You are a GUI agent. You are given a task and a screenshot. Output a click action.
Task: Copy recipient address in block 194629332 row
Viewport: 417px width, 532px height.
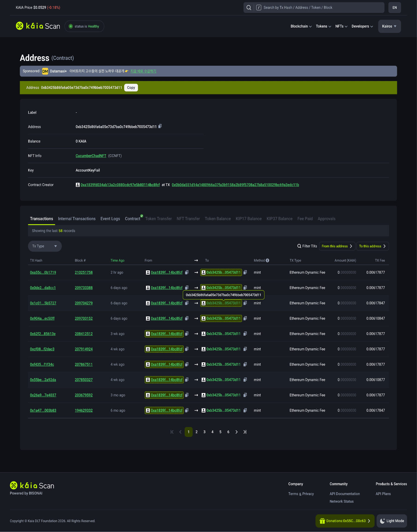click(x=245, y=411)
